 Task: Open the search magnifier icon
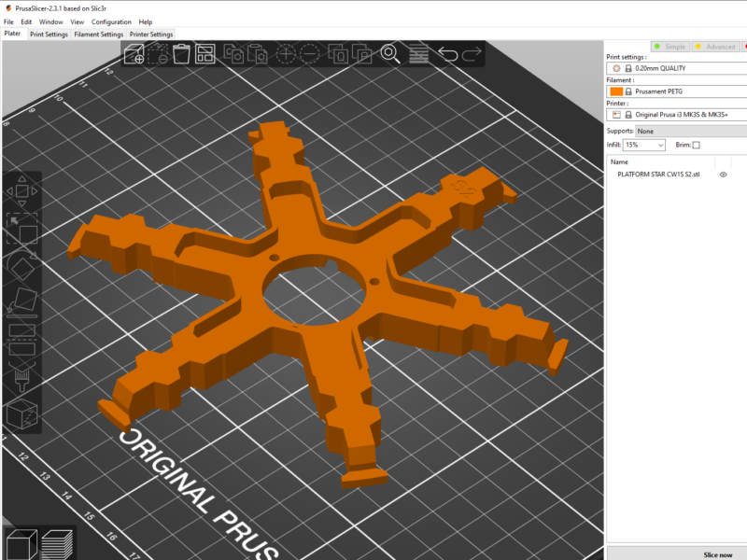(x=389, y=53)
